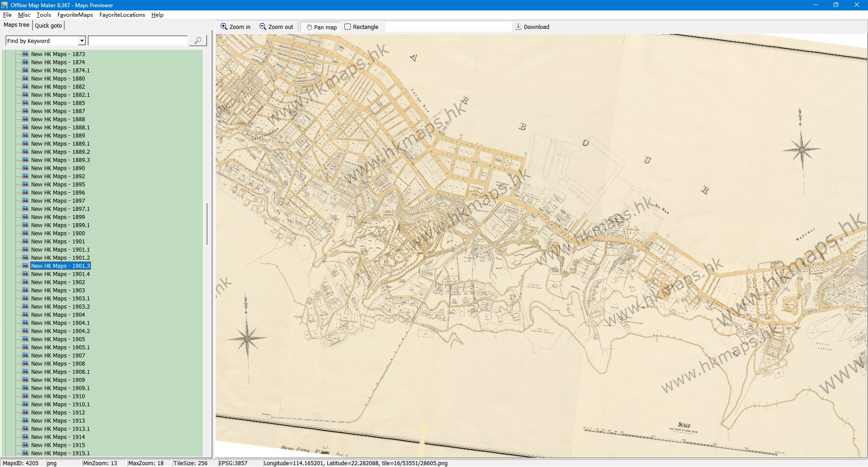The height and width of the screenshot is (467, 868).
Task: Open the FavoriteMaps menu
Action: (75, 15)
